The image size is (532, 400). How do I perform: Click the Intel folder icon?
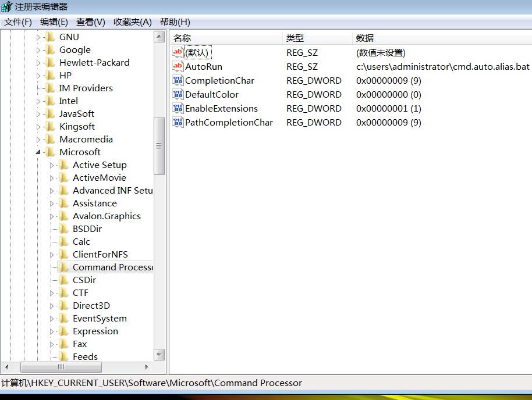pos(50,101)
